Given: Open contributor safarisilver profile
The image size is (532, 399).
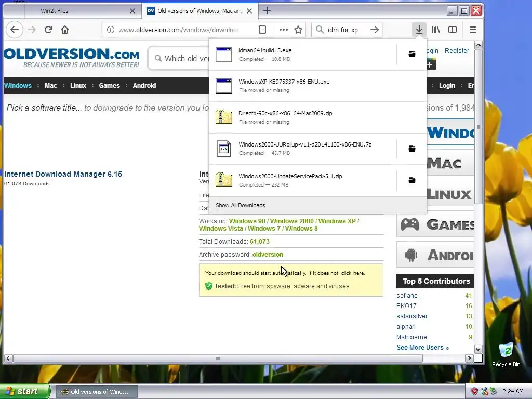Looking at the screenshot, I should tap(412, 316).
